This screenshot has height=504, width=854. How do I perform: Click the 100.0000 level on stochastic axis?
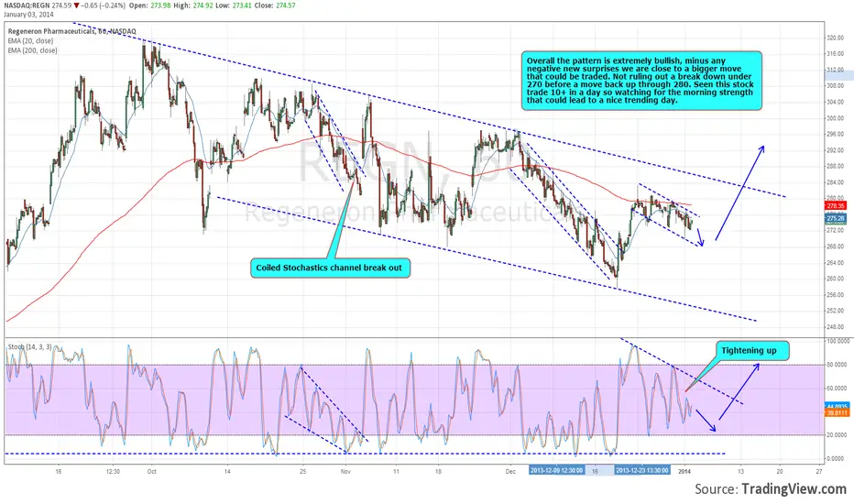click(x=838, y=341)
